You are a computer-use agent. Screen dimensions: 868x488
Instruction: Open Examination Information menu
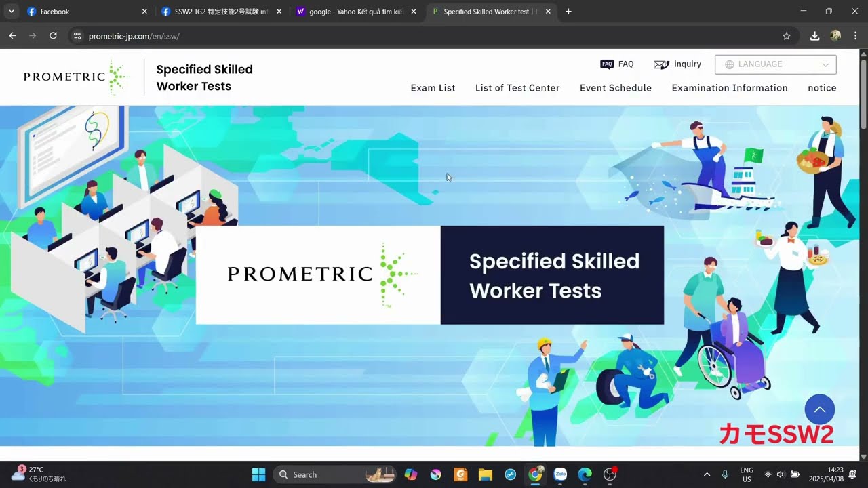point(730,88)
